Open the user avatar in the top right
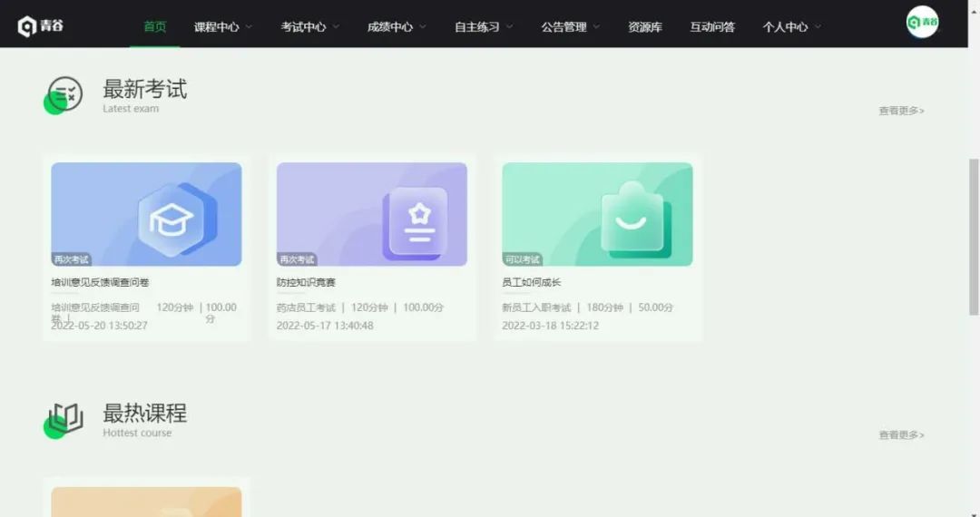 922,23
